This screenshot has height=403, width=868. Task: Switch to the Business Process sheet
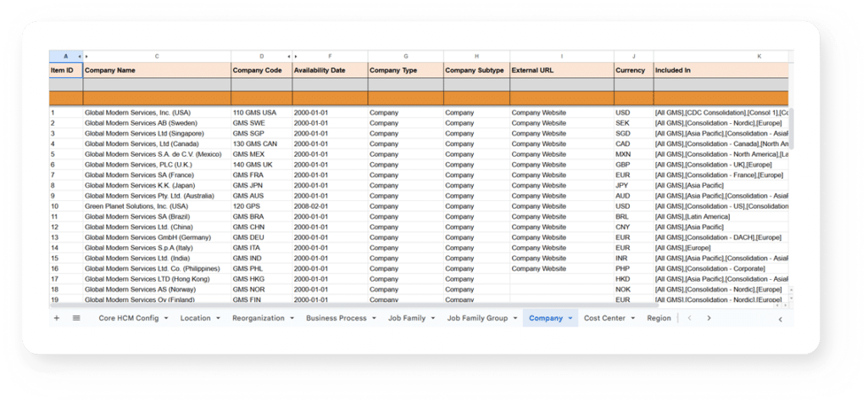click(336, 318)
